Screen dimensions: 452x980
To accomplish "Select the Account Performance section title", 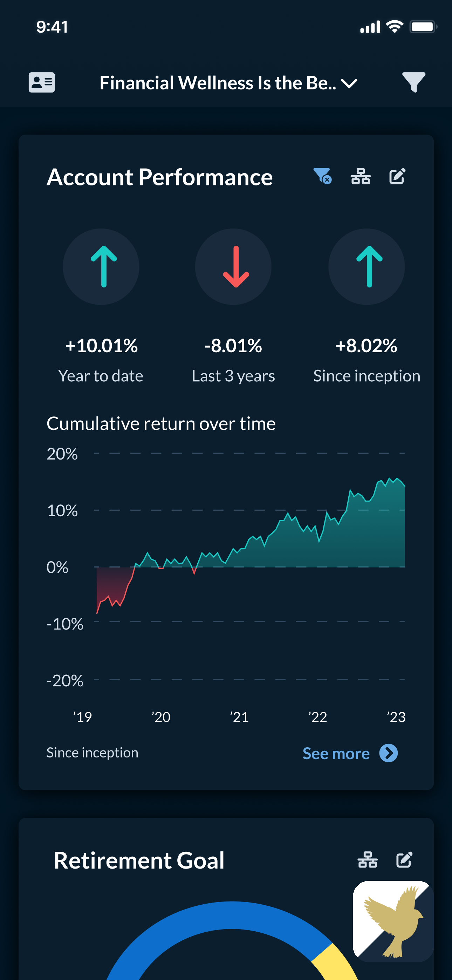I will pyautogui.click(x=160, y=176).
